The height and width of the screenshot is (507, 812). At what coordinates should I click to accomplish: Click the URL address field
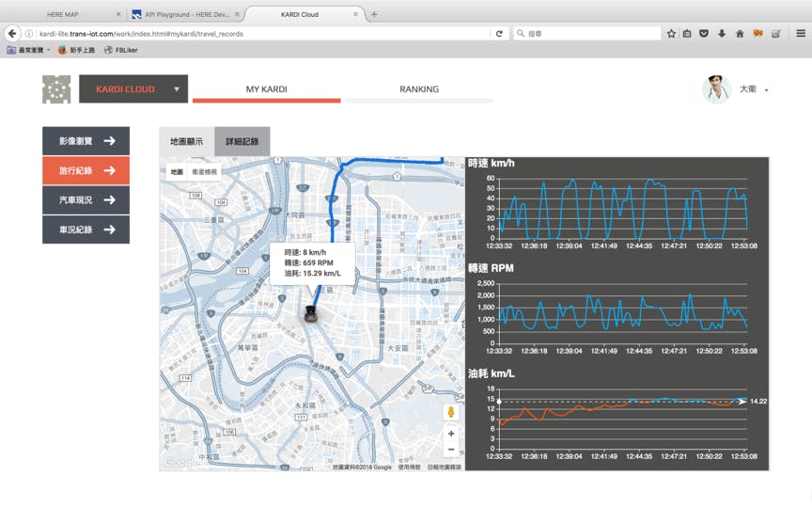point(261,34)
